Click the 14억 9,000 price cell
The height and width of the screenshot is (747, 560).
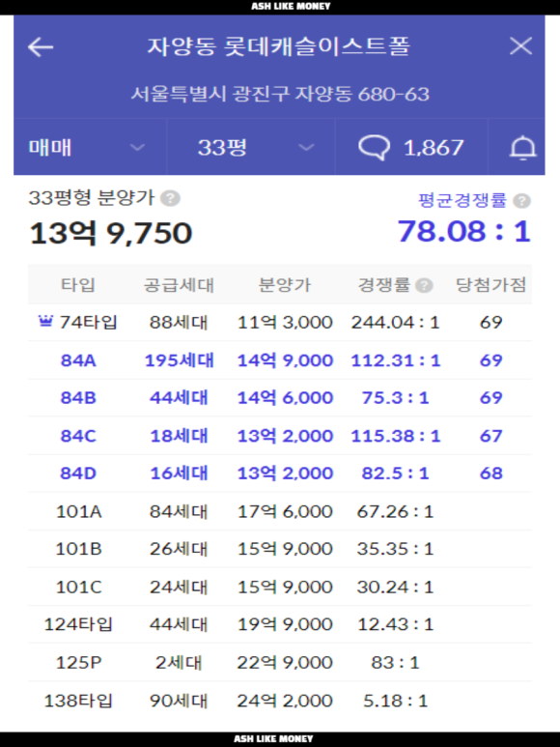(285, 360)
